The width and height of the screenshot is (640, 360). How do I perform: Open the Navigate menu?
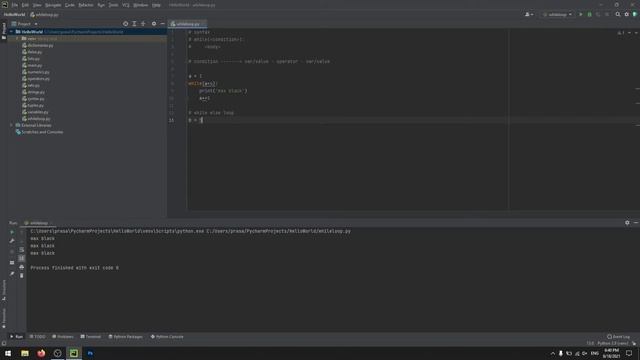tap(53, 5)
